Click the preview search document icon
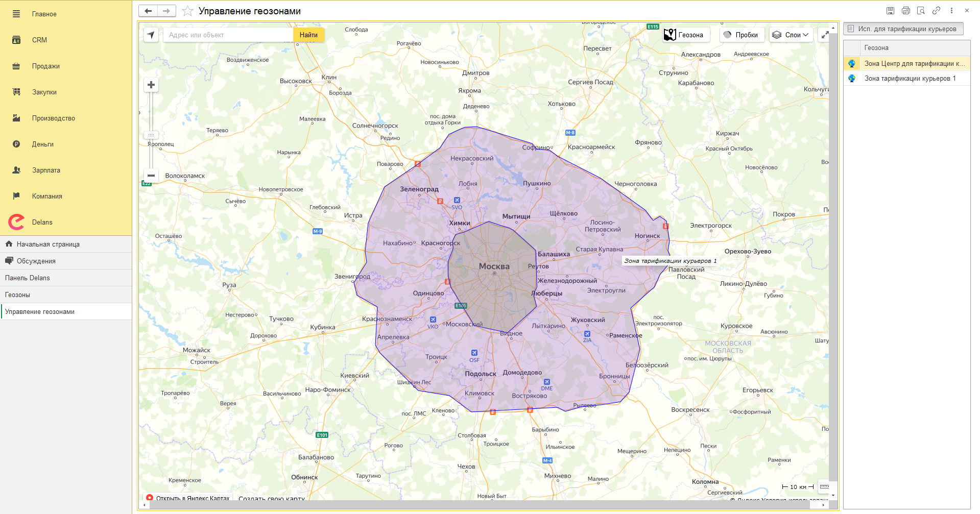This screenshot has height=514, width=980. tap(921, 11)
